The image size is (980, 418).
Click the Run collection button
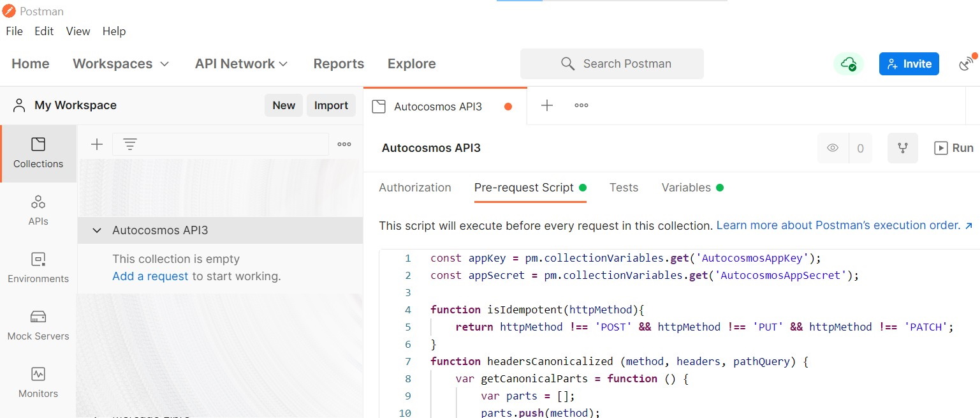point(954,148)
